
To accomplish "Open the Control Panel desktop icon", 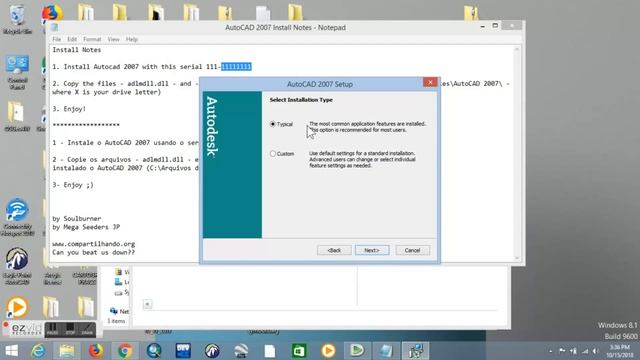I will (x=17, y=73).
